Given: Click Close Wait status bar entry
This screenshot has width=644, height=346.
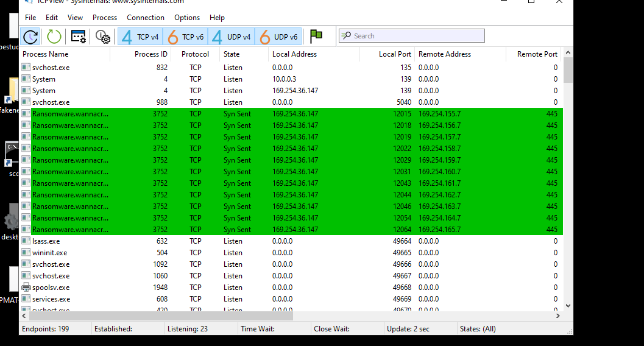Looking at the screenshot, I should [x=331, y=329].
